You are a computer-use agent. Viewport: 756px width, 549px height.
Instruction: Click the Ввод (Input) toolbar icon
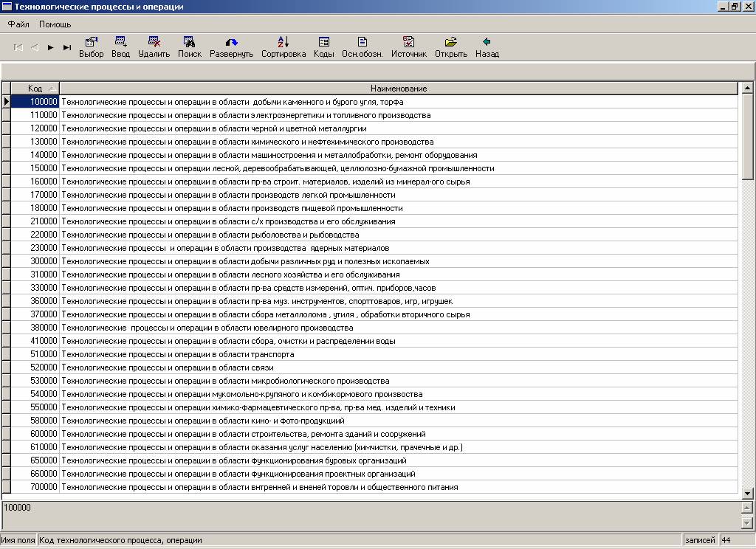click(120, 43)
